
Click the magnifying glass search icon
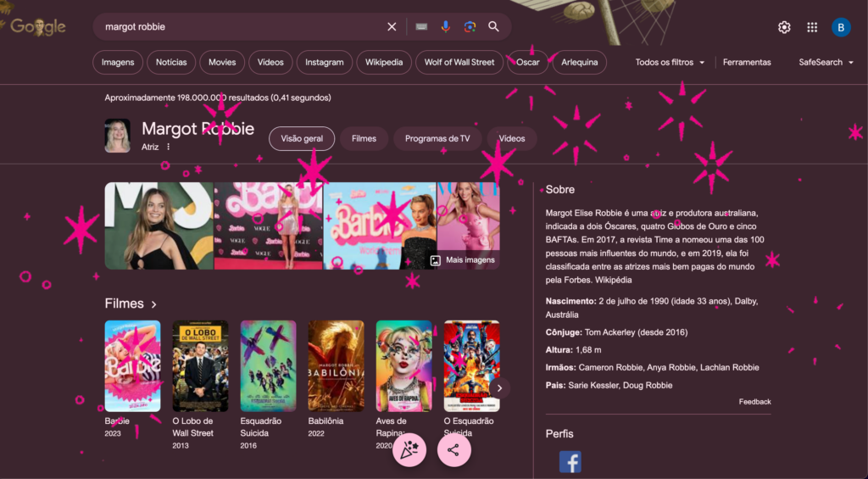click(494, 26)
